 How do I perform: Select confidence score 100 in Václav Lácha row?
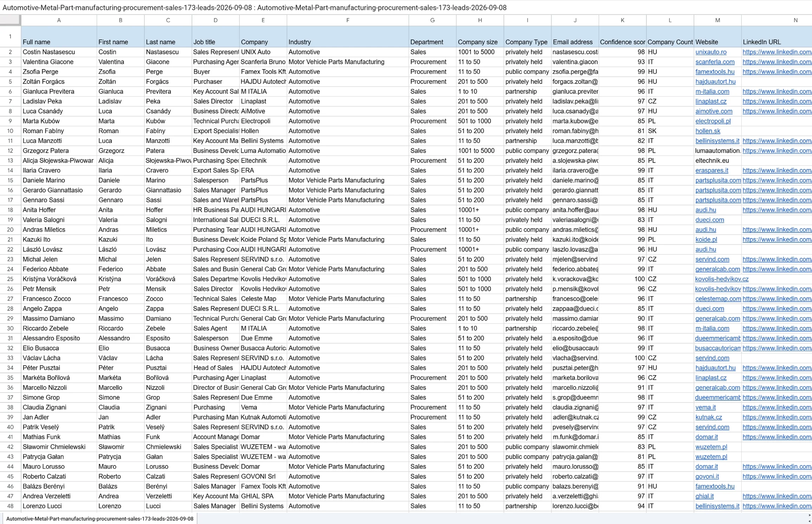coord(622,358)
